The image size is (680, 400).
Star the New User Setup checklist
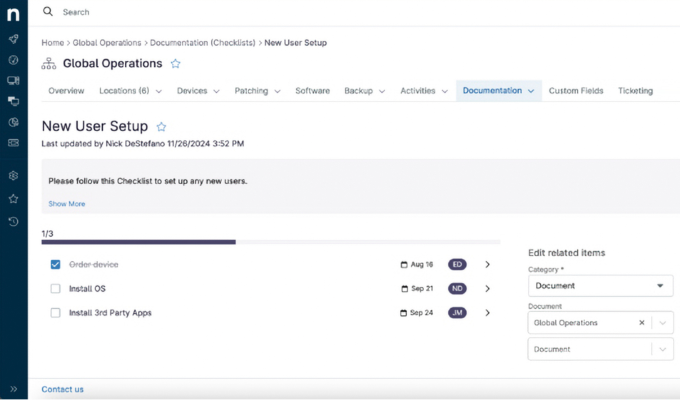161,127
